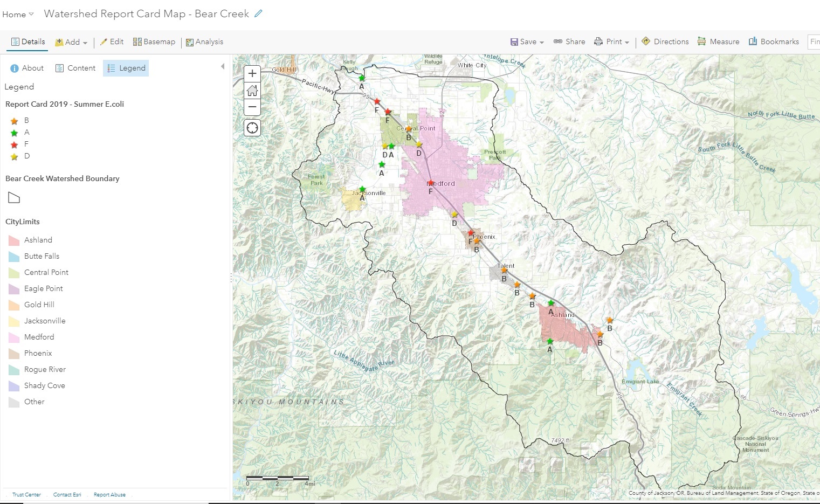This screenshot has height=504, width=820.
Task: Zoom in on the map
Action: (252, 74)
